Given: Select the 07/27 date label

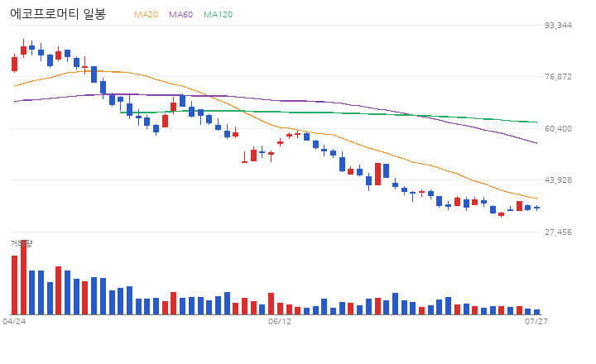Looking at the screenshot, I should click(536, 322).
